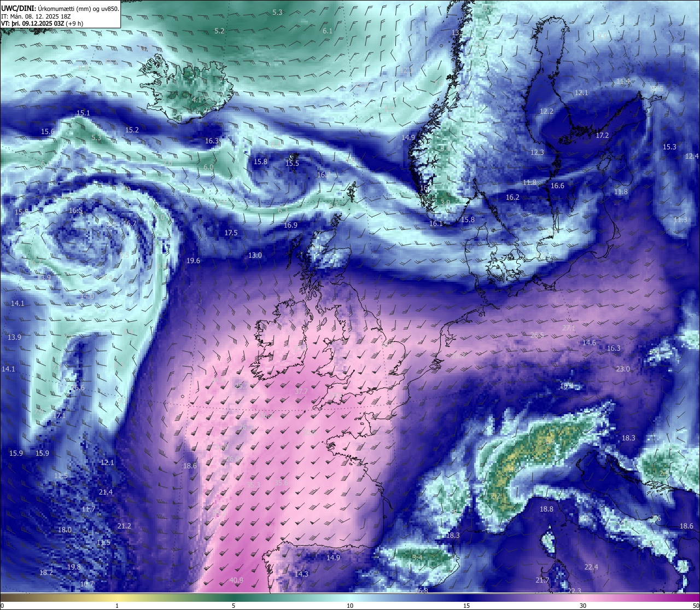Click the colour scale tick label '50'
Screen dimensions: 700x610
pos(696,606)
